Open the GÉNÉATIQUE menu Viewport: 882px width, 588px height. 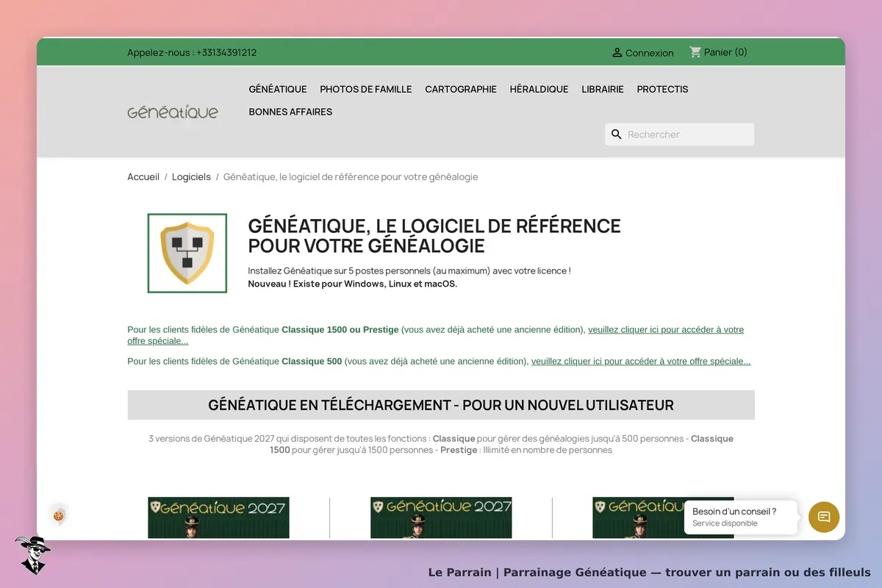(x=278, y=89)
